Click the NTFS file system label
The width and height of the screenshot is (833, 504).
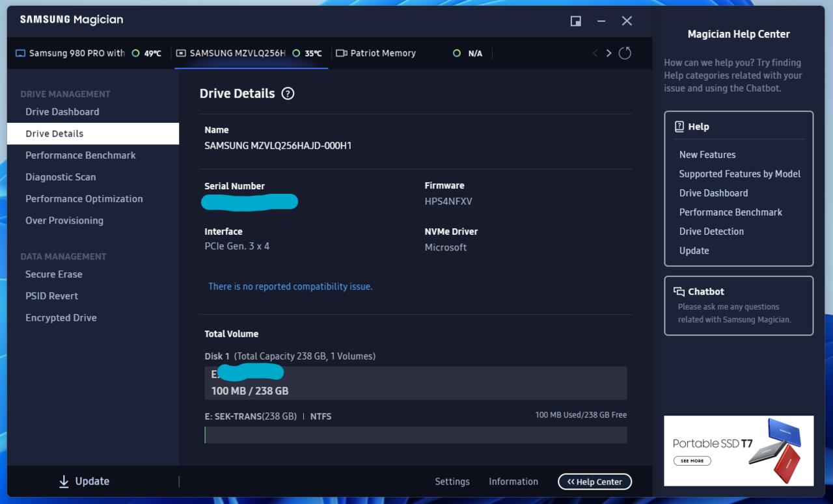[321, 416]
